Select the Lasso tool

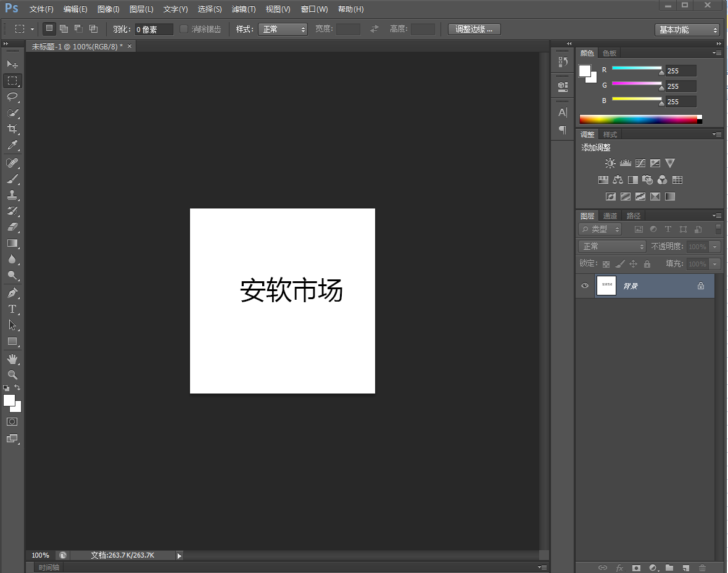12,97
